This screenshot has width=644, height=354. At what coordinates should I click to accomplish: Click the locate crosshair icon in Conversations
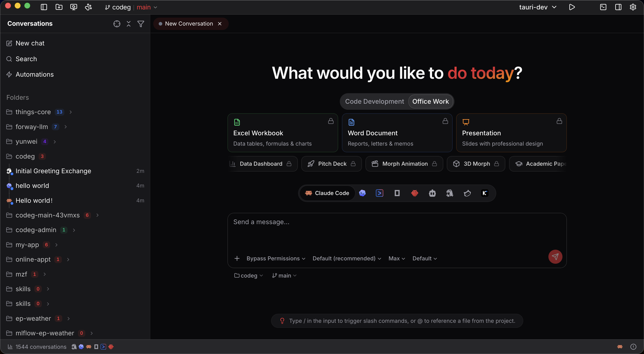(x=117, y=24)
